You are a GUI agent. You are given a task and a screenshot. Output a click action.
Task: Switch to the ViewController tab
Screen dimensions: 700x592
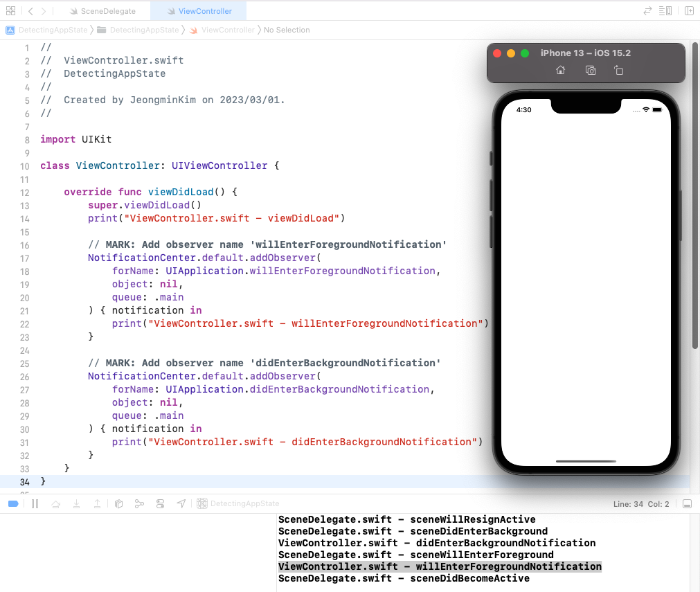(199, 11)
